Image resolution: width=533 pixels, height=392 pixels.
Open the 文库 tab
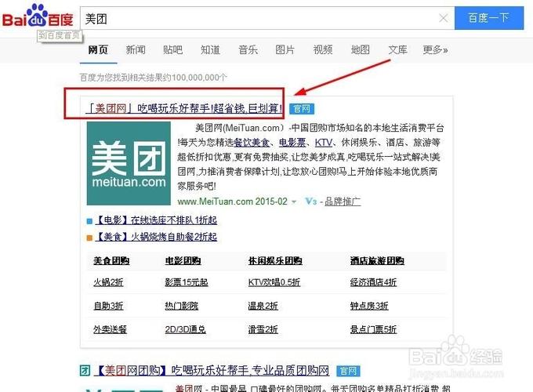(x=397, y=50)
